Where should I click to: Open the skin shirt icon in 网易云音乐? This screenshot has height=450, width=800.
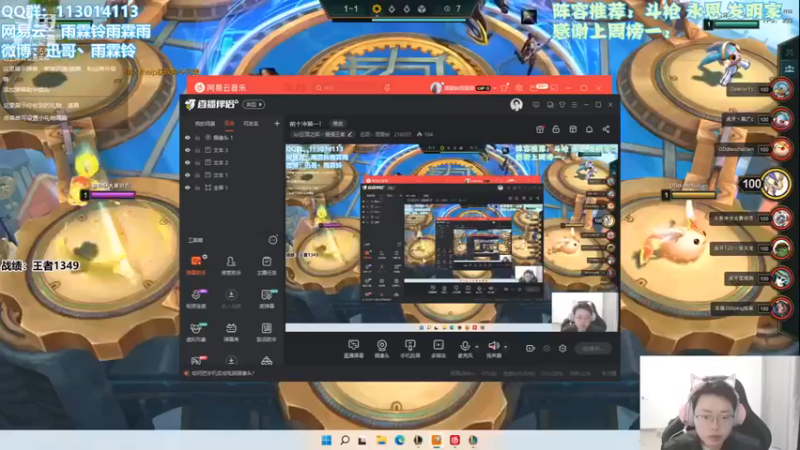[x=505, y=88]
